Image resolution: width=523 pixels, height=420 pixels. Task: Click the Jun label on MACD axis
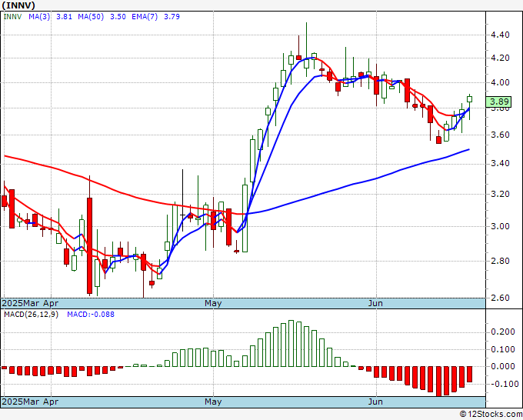coord(375,402)
